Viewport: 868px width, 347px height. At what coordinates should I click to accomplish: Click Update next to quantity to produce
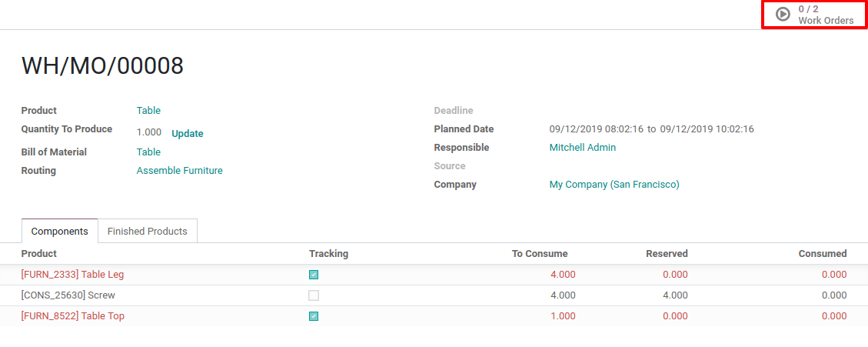[x=187, y=133]
